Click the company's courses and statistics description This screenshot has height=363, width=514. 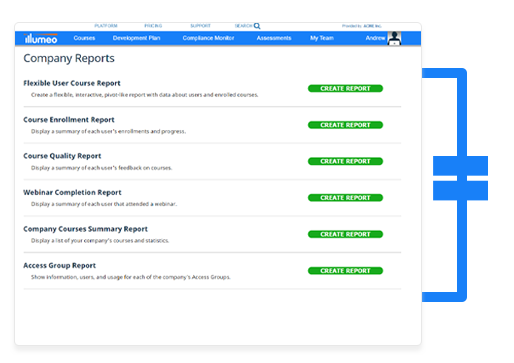tap(100, 241)
